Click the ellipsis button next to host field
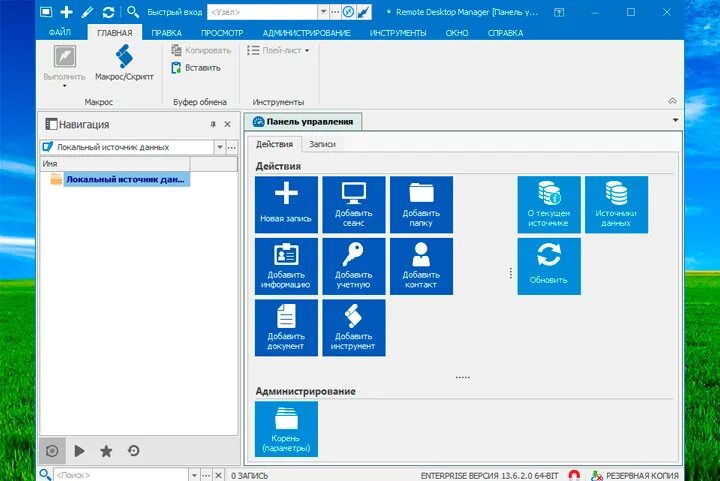 (x=335, y=12)
